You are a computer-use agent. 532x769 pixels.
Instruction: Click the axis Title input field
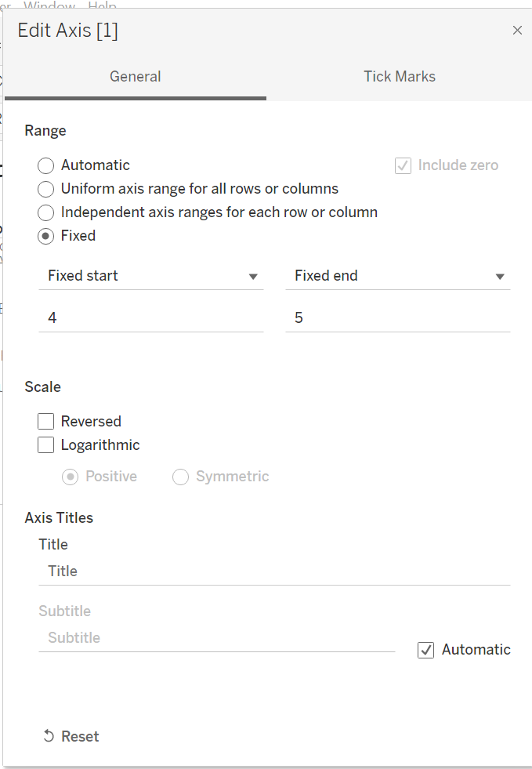tap(274, 571)
